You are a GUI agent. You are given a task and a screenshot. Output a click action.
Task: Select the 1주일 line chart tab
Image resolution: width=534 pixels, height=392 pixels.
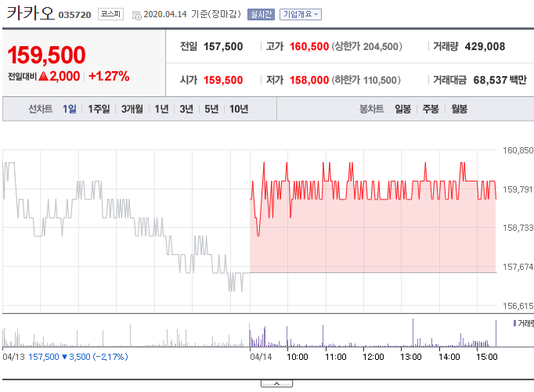tap(99, 109)
